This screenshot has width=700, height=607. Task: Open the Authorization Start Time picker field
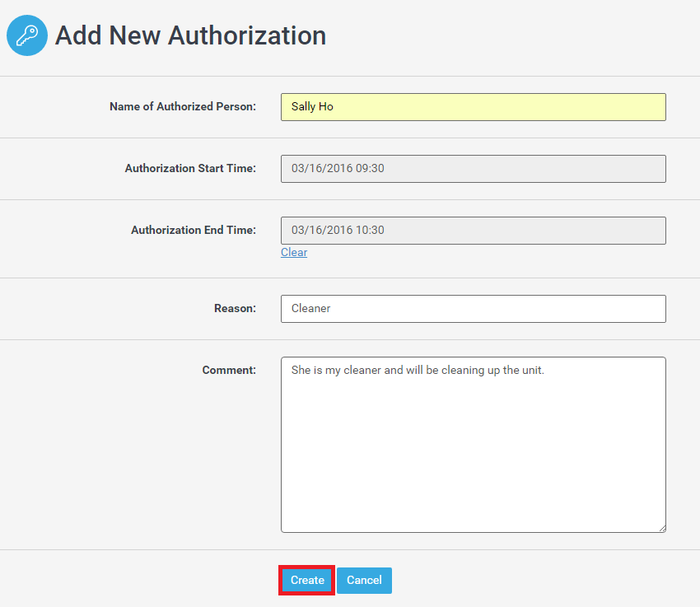click(473, 169)
